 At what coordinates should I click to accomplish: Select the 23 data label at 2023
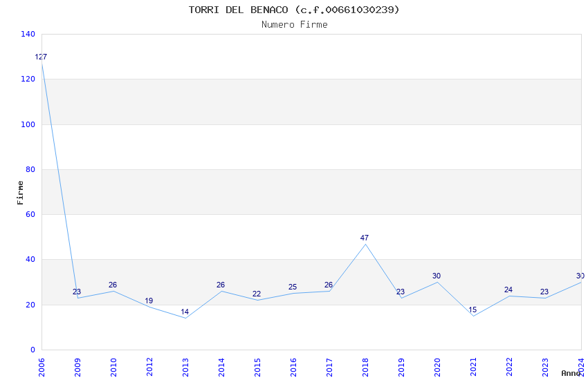[x=544, y=292]
